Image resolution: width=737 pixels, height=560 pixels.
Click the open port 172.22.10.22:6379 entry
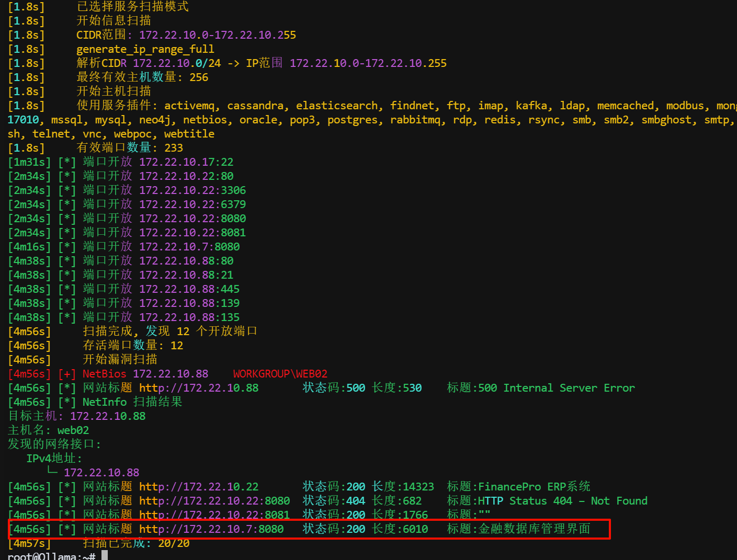point(192,204)
